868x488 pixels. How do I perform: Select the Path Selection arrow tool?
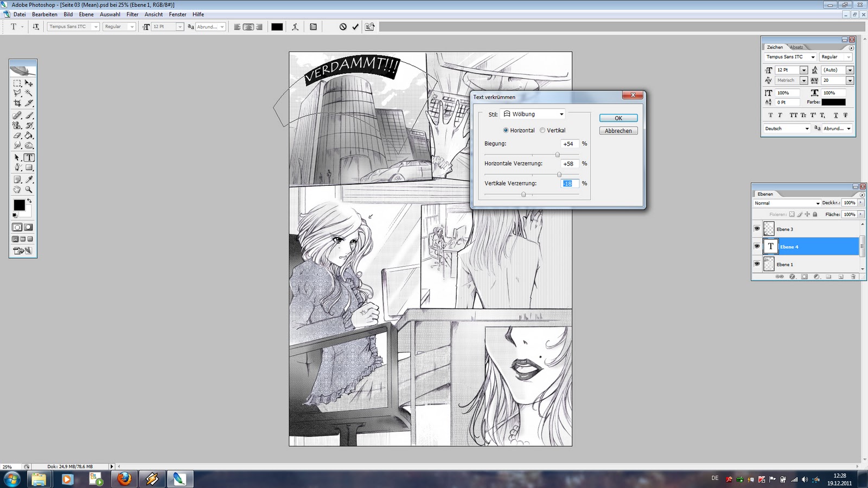pyautogui.click(x=17, y=158)
